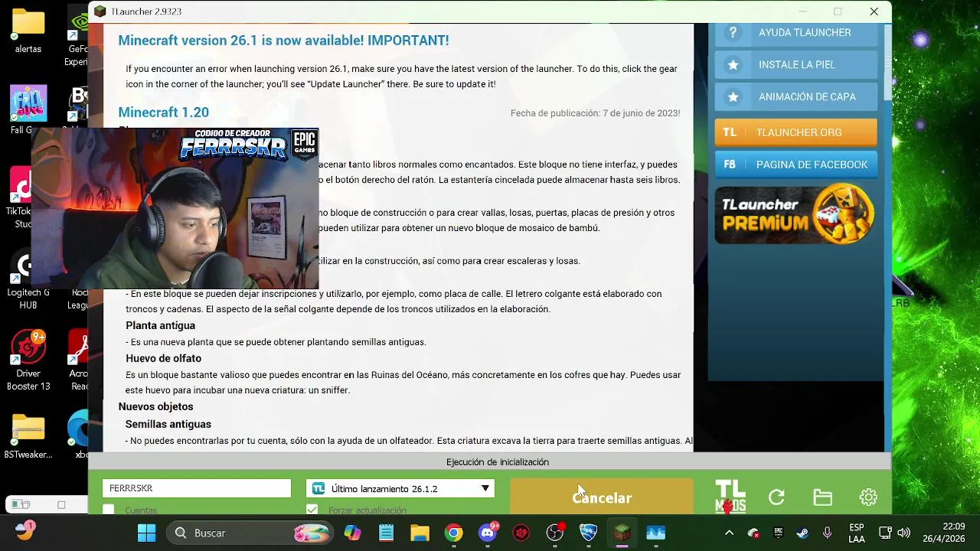980x551 pixels.
Task: Toggle the Cuentas checkbox
Action: pos(109,510)
